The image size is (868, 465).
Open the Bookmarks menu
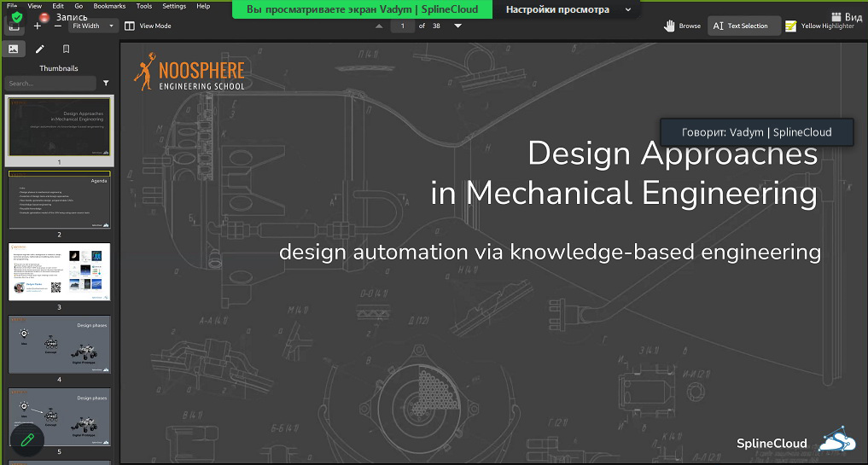[x=109, y=6]
